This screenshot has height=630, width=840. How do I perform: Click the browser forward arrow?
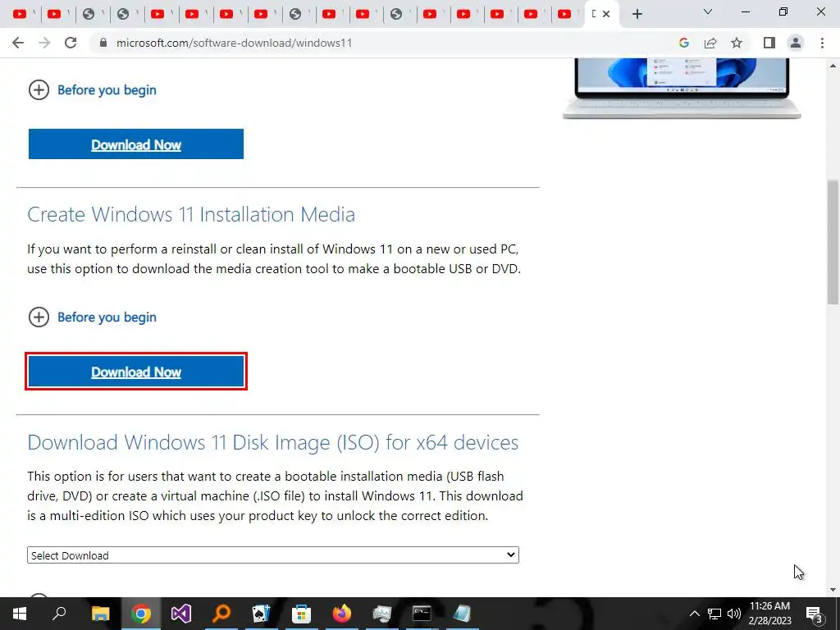pos(44,43)
